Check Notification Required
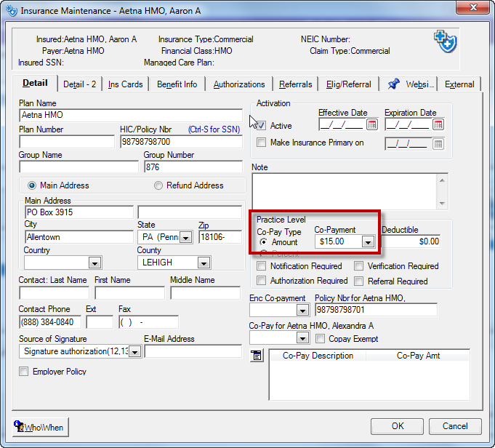Screen dimensions: 495x448 click(x=261, y=266)
